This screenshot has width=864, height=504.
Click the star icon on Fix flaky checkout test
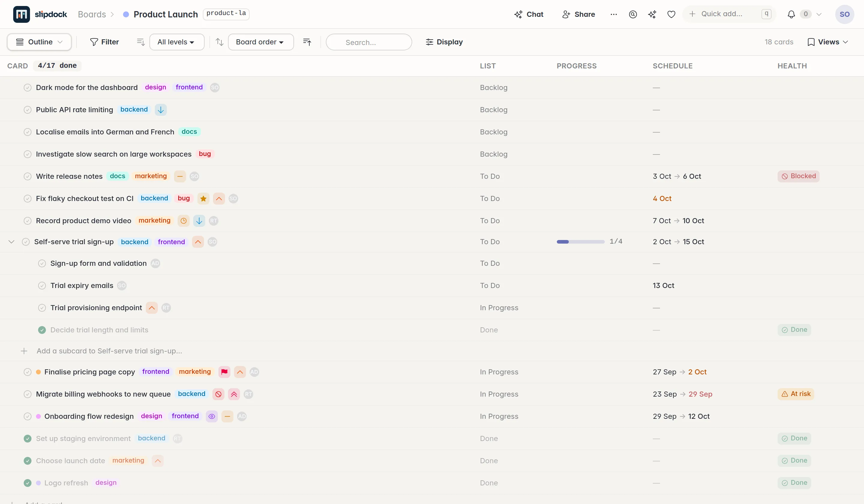pyautogui.click(x=203, y=199)
